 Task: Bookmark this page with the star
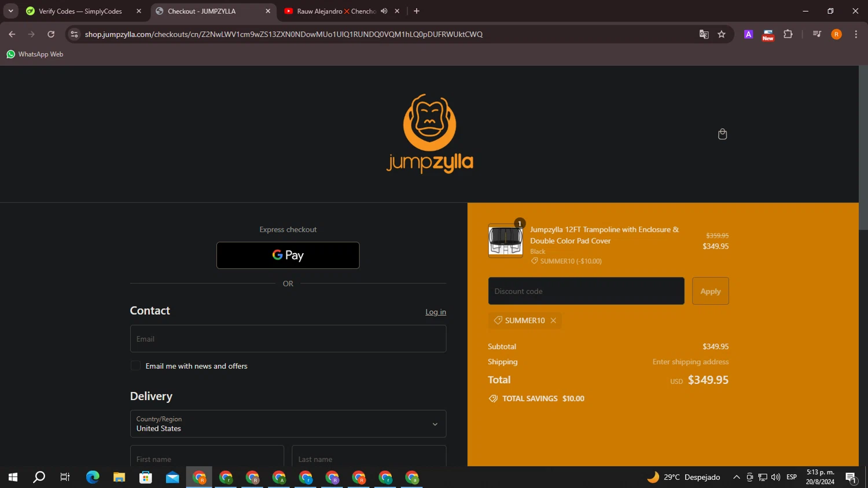tap(722, 34)
